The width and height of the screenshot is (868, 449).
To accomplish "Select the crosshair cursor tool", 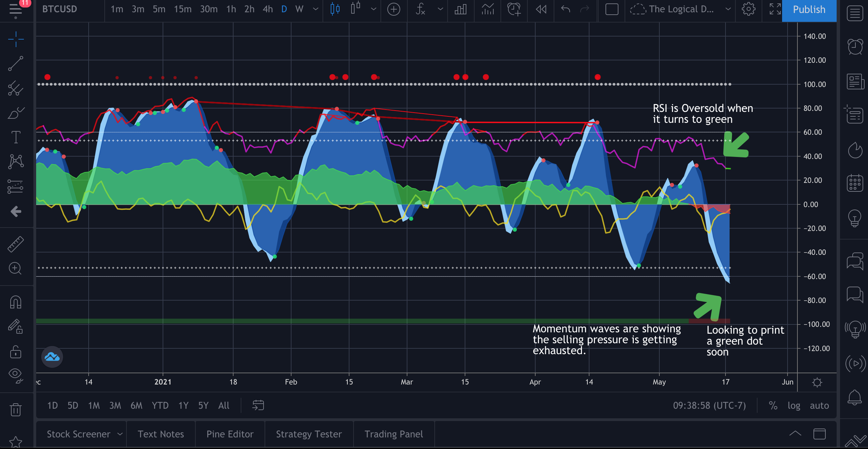I will (x=16, y=39).
